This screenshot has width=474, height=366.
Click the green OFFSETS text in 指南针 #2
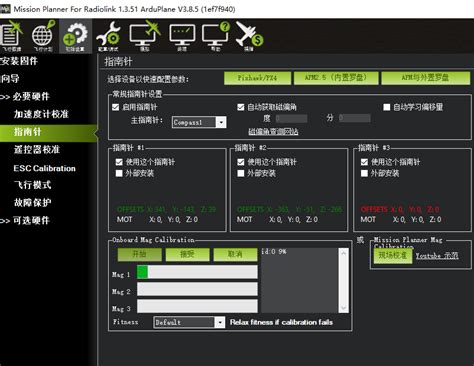[x=289, y=209]
